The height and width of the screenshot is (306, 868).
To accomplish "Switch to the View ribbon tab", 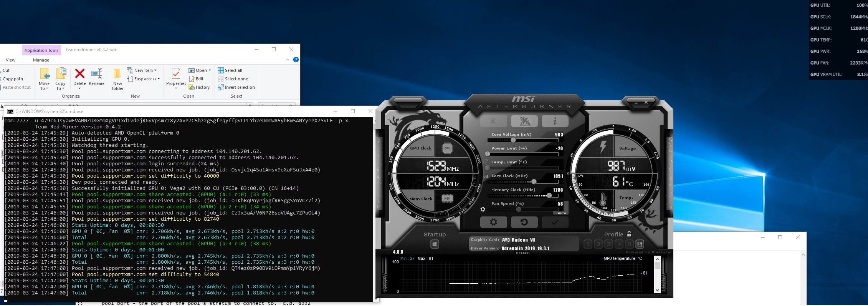I will coord(11,60).
